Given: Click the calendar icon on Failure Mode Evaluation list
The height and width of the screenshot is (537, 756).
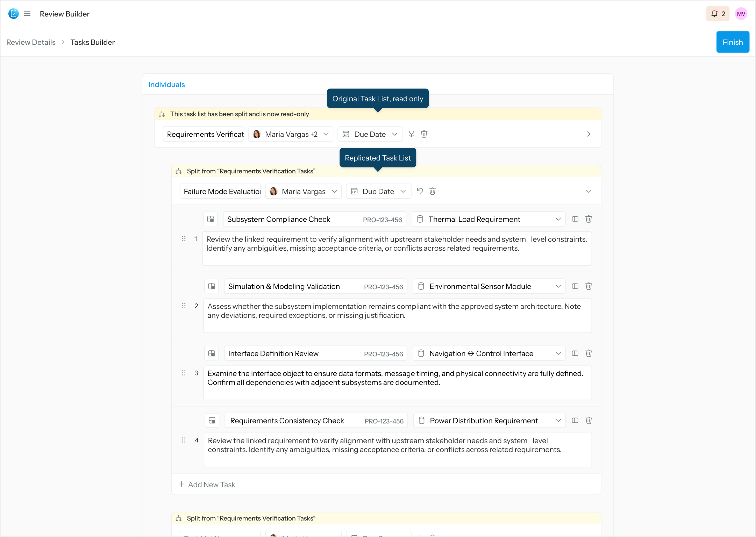Looking at the screenshot, I should (355, 191).
